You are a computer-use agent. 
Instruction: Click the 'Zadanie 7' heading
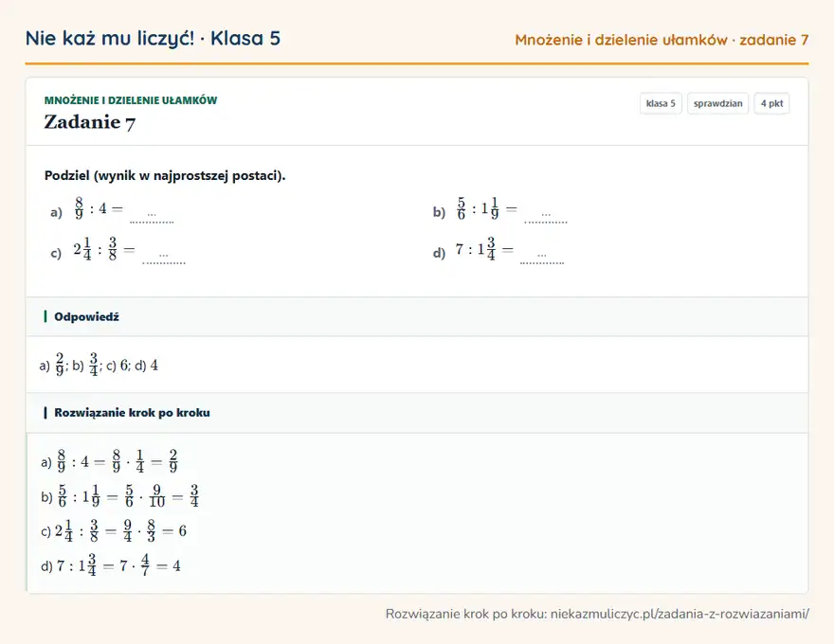coord(90,122)
